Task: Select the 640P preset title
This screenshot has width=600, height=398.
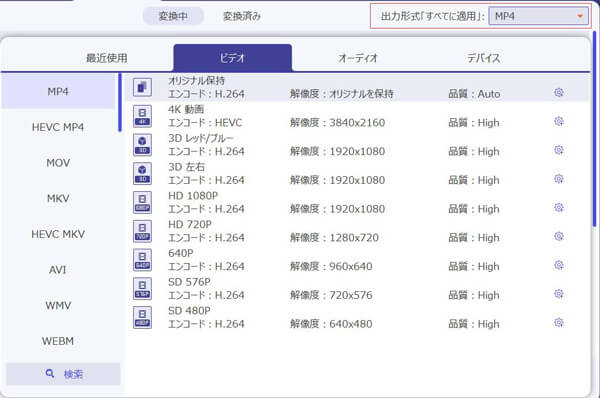Action: (x=181, y=253)
